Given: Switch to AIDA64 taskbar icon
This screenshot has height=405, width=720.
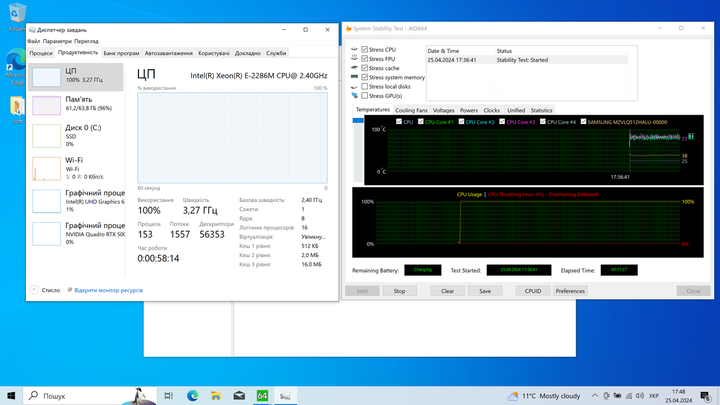Looking at the screenshot, I should coord(262,395).
